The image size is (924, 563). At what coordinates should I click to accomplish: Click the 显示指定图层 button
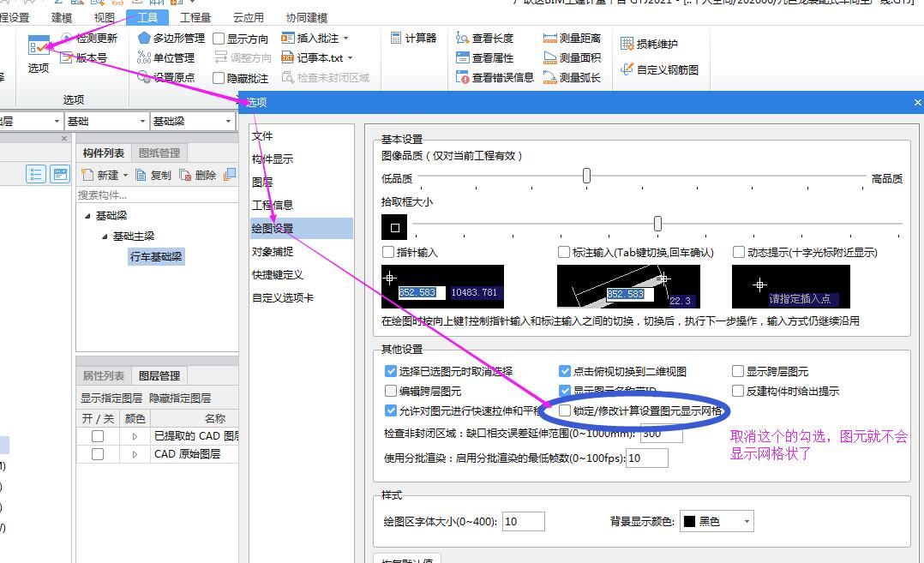click(x=111, y=398)
